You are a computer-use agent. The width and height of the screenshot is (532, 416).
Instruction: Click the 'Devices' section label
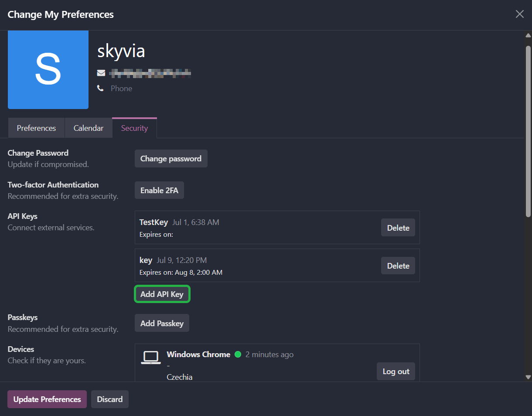21,349
